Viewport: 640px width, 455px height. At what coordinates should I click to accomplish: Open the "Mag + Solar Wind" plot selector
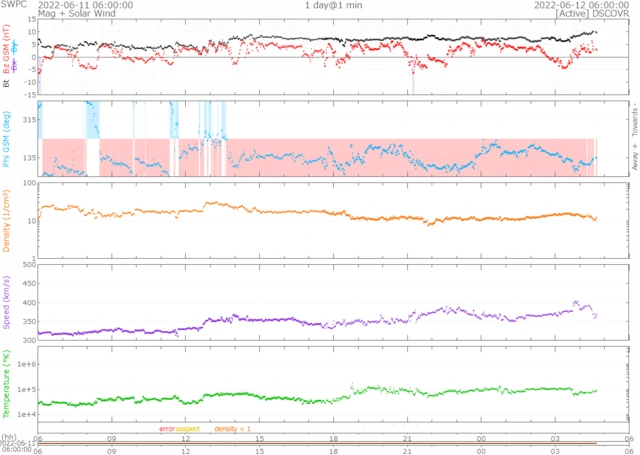click(x=77, y=13)
